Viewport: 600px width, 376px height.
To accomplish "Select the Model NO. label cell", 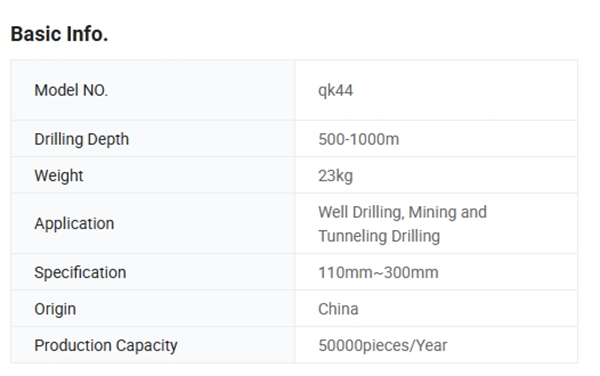I will coord(153,90).
